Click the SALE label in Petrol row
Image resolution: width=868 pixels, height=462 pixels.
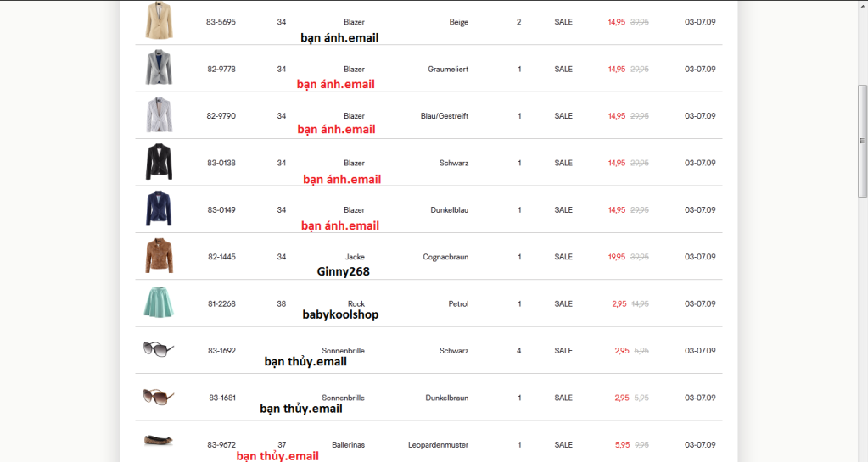click(563, 303)
